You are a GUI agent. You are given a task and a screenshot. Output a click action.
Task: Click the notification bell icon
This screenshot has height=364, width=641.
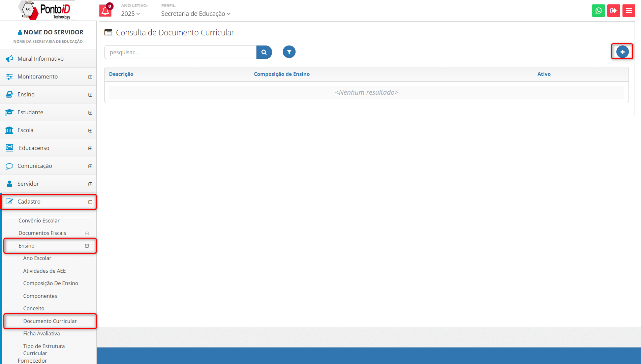[x=105, y=11]
